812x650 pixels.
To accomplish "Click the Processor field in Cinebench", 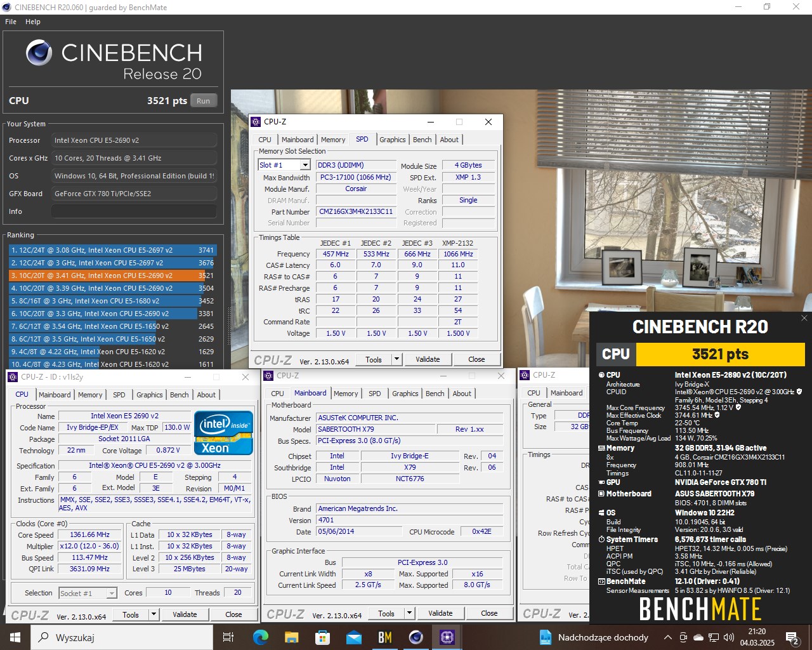I will (134, 140).
